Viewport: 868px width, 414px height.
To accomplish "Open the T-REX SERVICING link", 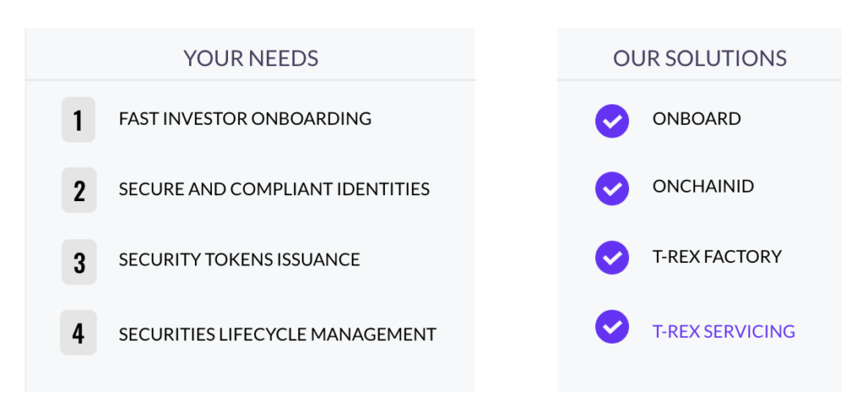I will pos(724,332).
